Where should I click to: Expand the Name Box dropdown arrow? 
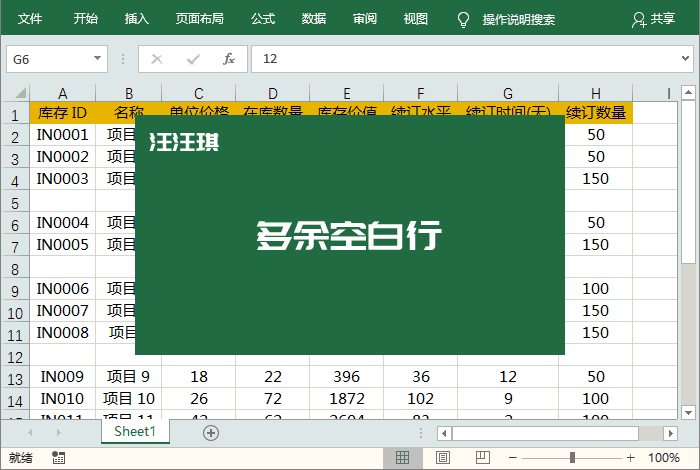coord(97,58)
